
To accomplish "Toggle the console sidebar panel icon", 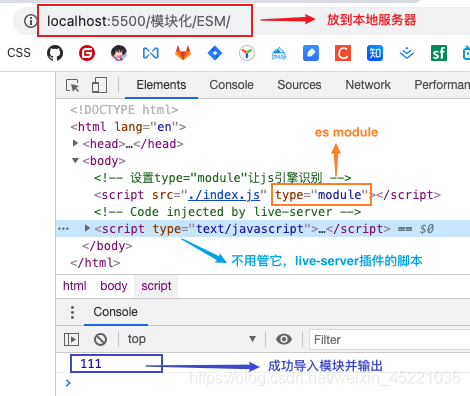I will click(x=71, y=340).
